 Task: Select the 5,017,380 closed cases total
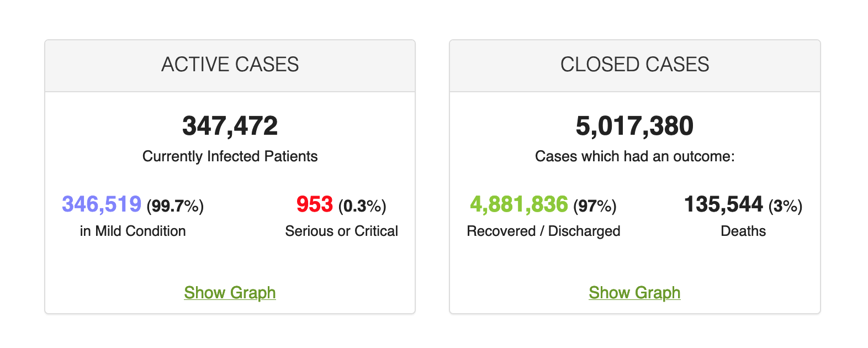point(634,126)
